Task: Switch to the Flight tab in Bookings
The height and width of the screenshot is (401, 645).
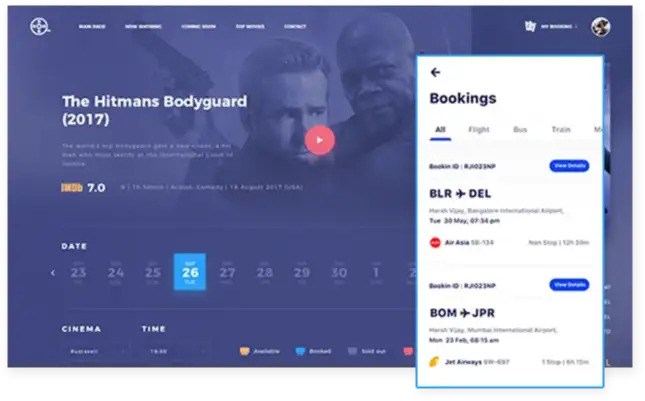Action: [x=479, y=130]
